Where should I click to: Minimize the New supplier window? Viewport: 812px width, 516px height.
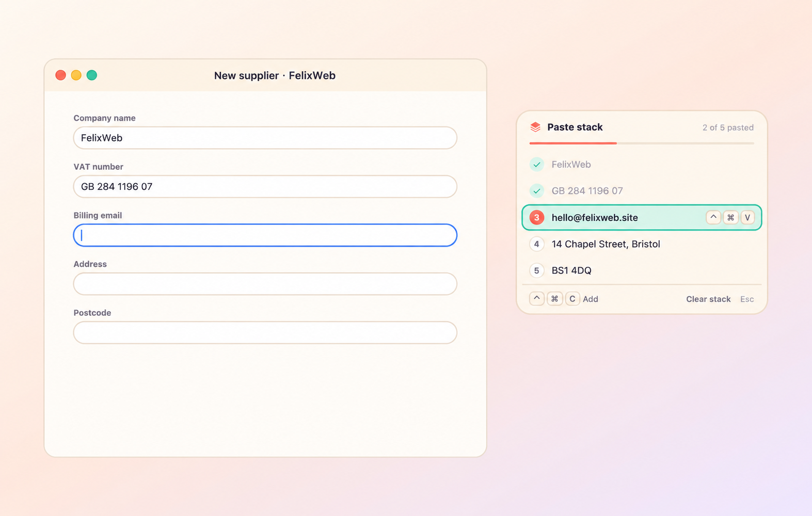(76, 75)
